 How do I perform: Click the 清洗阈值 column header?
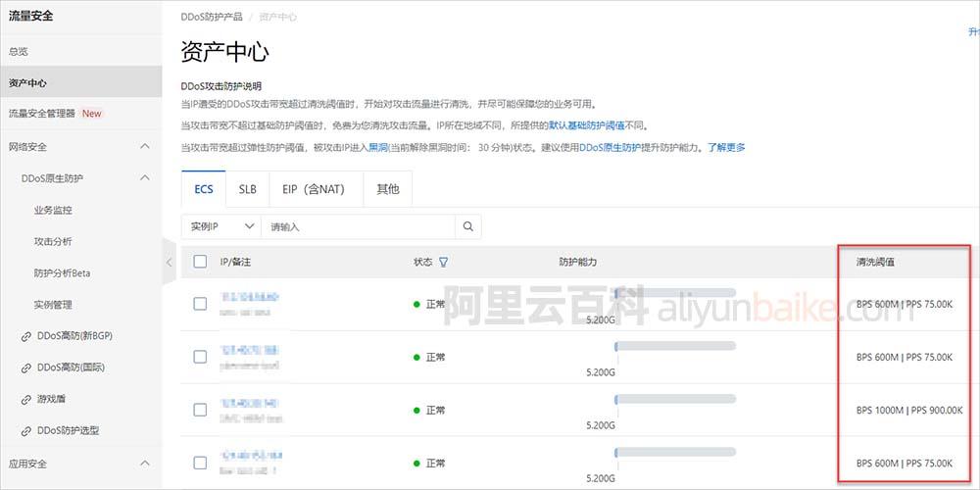point(875,263)
